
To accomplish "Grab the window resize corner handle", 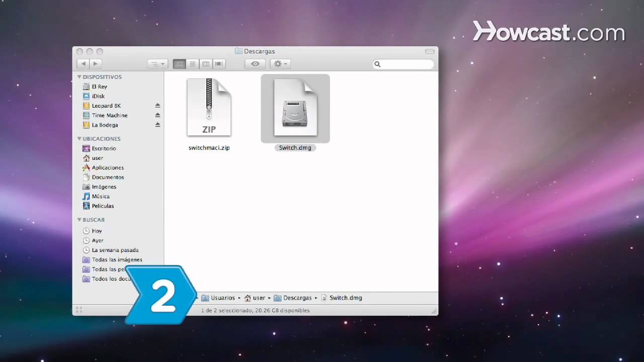I will point(434,312).
